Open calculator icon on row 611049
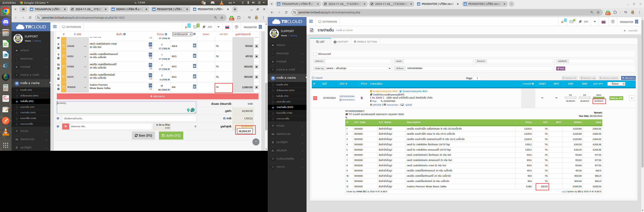The width and height of the screenshot is (644, 212). click(194, 46)
